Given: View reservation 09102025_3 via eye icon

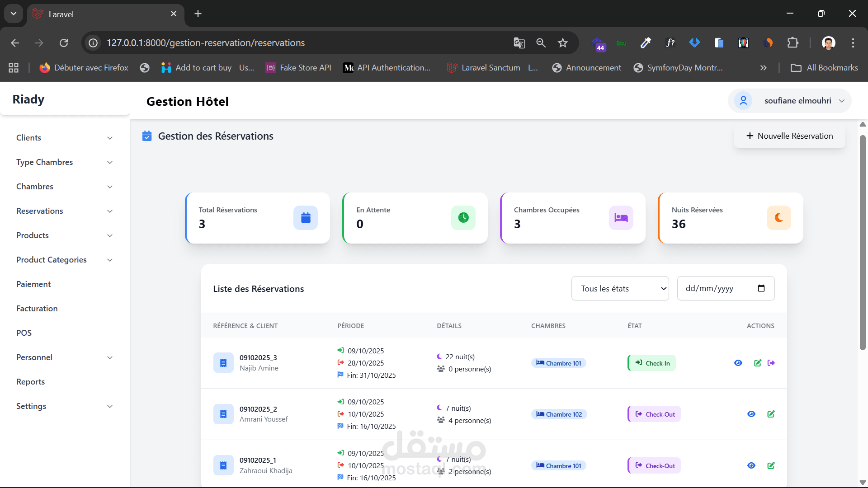Looking at the screenshot, I should [738, 363].
